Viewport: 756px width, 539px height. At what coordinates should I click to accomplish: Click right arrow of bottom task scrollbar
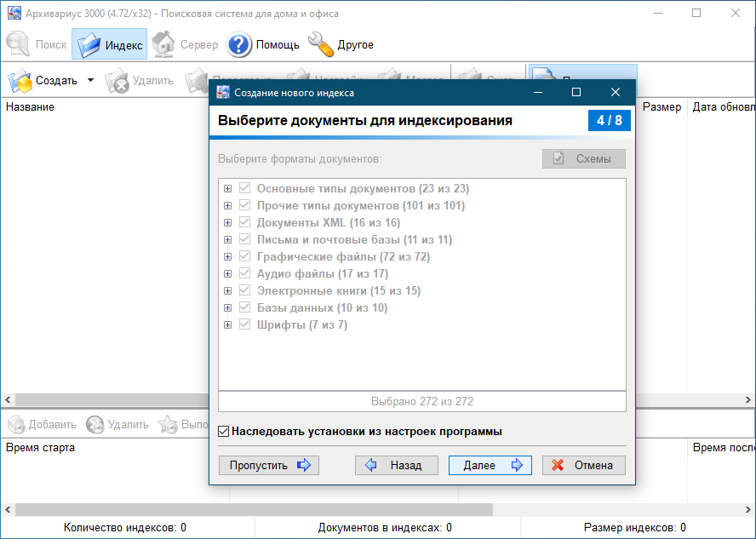click(748, 509)
